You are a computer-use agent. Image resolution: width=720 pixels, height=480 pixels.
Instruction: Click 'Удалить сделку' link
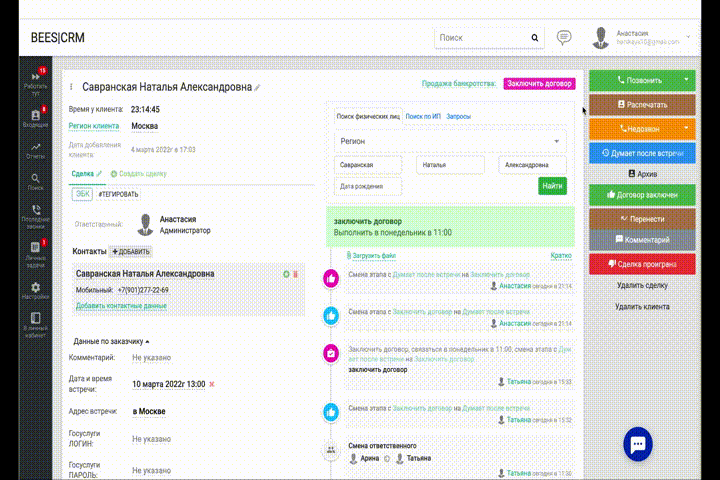point(642,285)
